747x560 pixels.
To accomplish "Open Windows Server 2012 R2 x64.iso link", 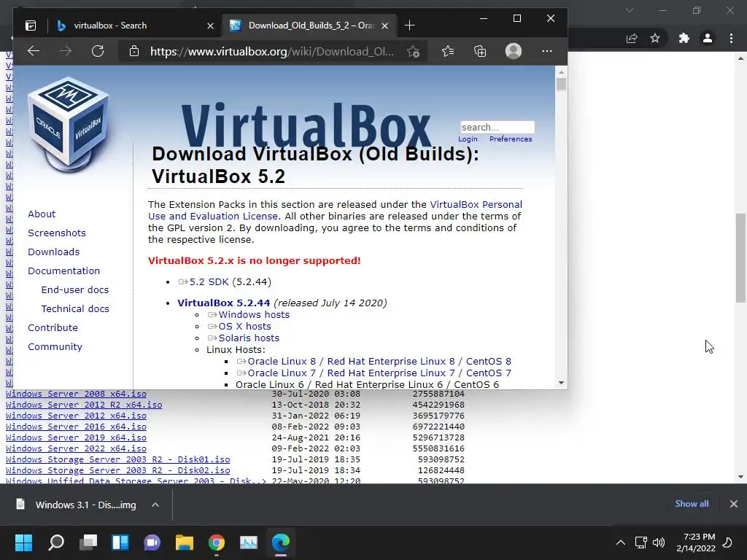I will pos(84,405).
